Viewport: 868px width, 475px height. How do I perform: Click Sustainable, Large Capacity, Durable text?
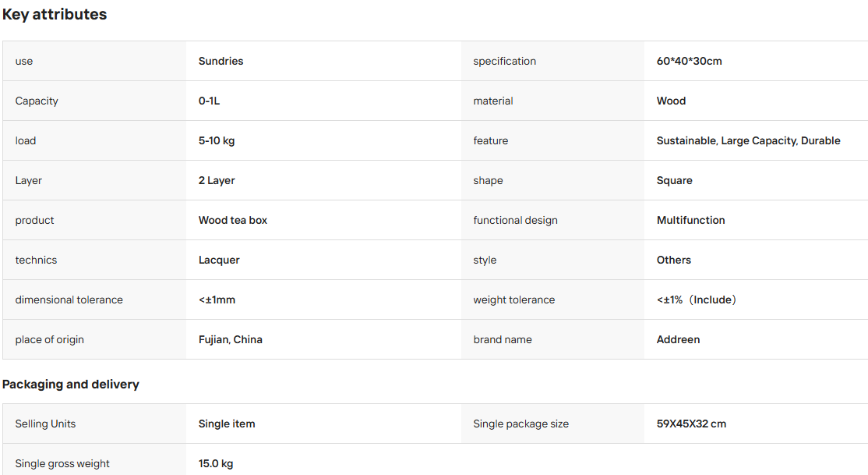pos(749,140)
